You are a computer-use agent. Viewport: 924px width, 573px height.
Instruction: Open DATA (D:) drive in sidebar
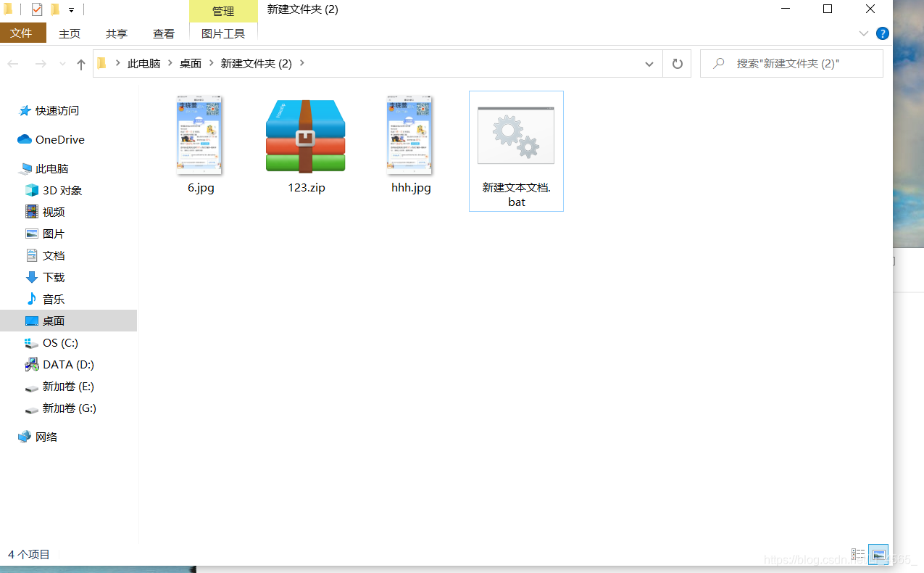pos(68,364)
